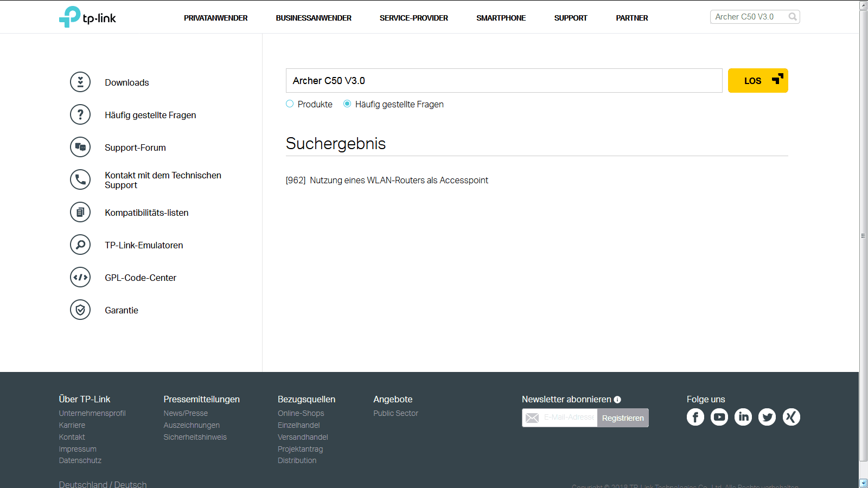Viewport: 868px width, 488px height.
Task: Open the Xing social icon
Action: 792,417
